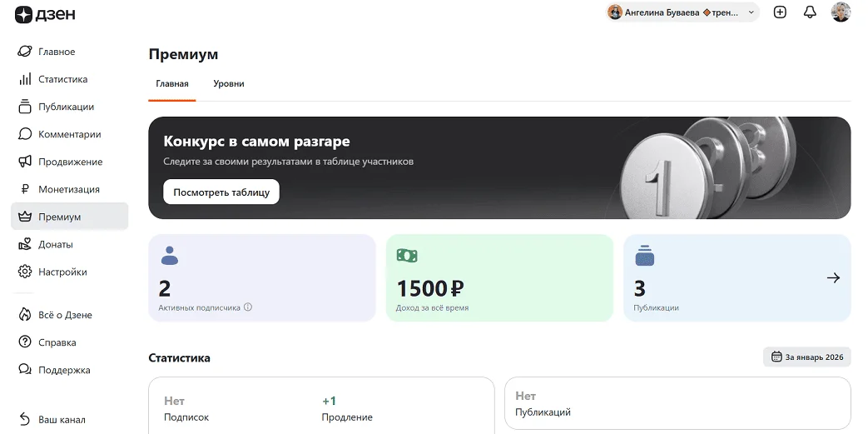868x434 pixels.
Task: Click the blue publications stack icon
Action: point(644,256)
